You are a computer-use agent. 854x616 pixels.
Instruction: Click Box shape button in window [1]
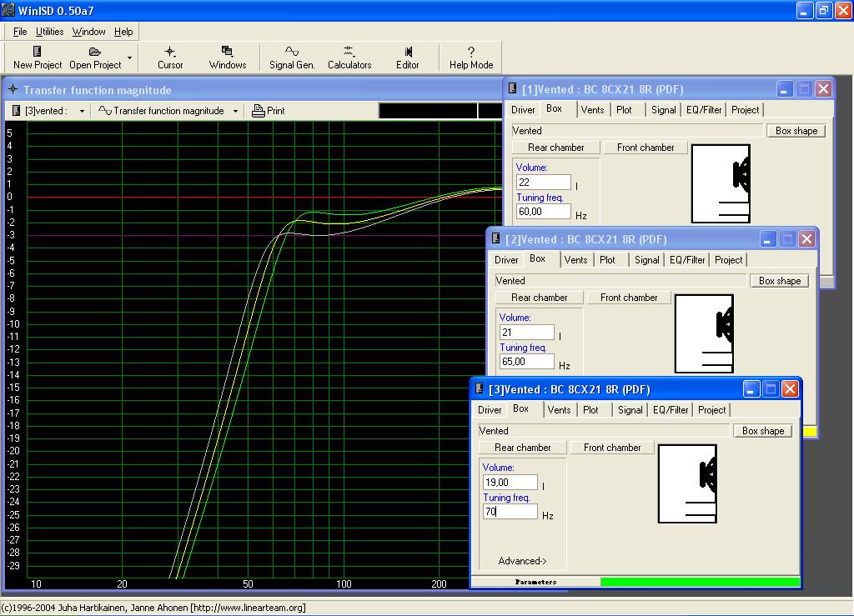[x=796, y=131]
